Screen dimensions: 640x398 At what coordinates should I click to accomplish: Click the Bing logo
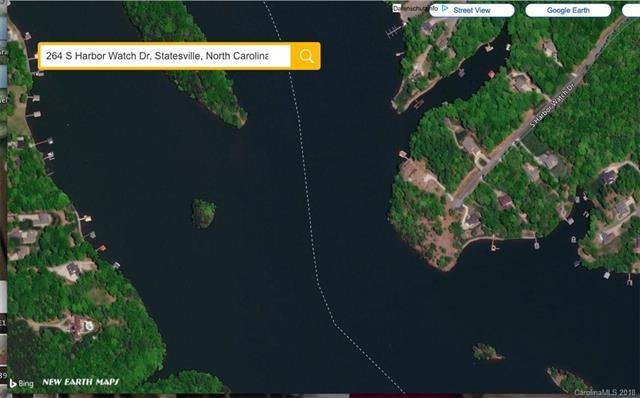click(22, 383)
